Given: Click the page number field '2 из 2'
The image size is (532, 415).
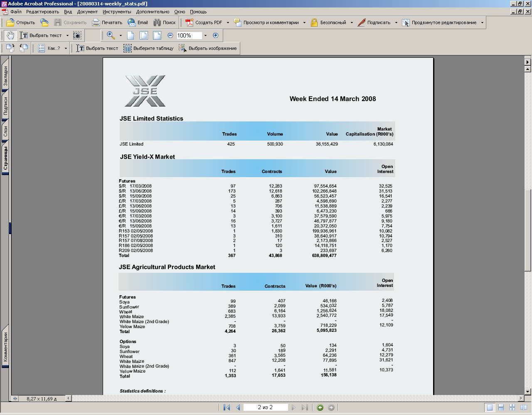Looking at the screenshot, I should coord(265,408).
